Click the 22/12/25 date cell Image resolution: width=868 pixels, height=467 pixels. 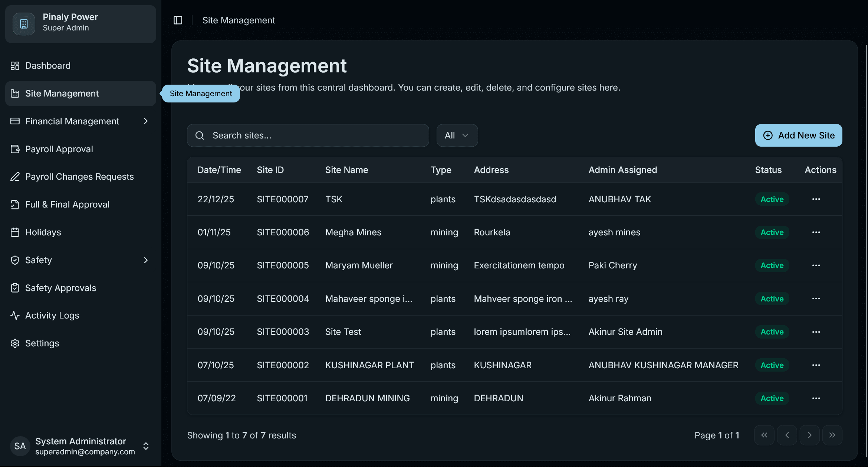click(216, 199)
